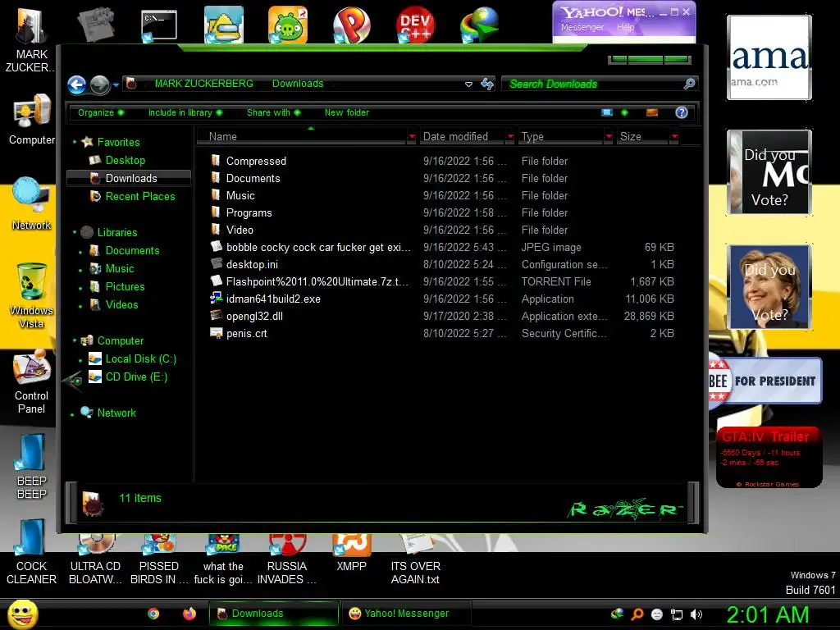
Task: Open Control Panel desktop icon
Action: (x=31, y=381)
